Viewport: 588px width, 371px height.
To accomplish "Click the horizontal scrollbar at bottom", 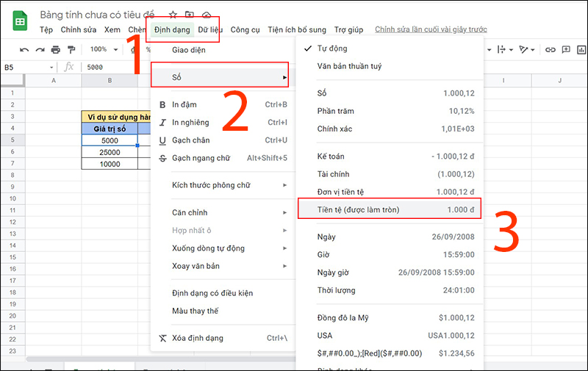I will tap(161, 359).
